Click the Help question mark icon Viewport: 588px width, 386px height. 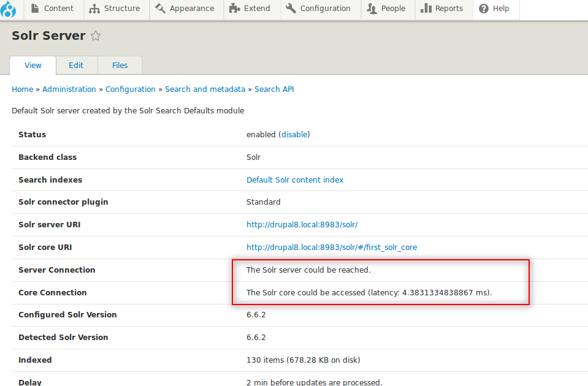pyautogui.click(x=484, y=8)
